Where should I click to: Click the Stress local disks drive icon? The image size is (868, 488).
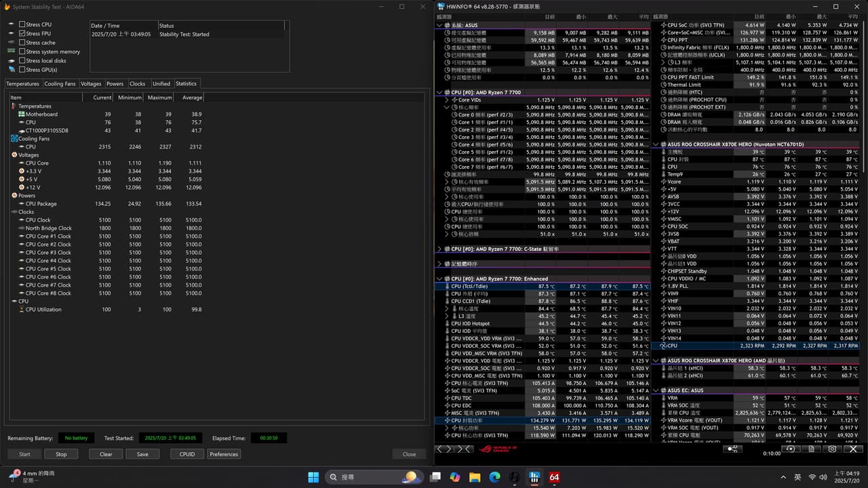coord(12,61)
